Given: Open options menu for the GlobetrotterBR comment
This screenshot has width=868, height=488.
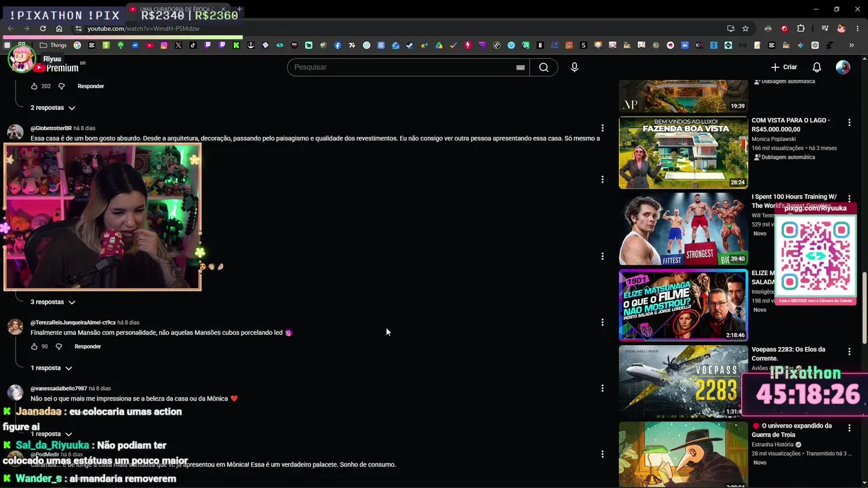Looking at the screenshot, I should pos(602,128).
